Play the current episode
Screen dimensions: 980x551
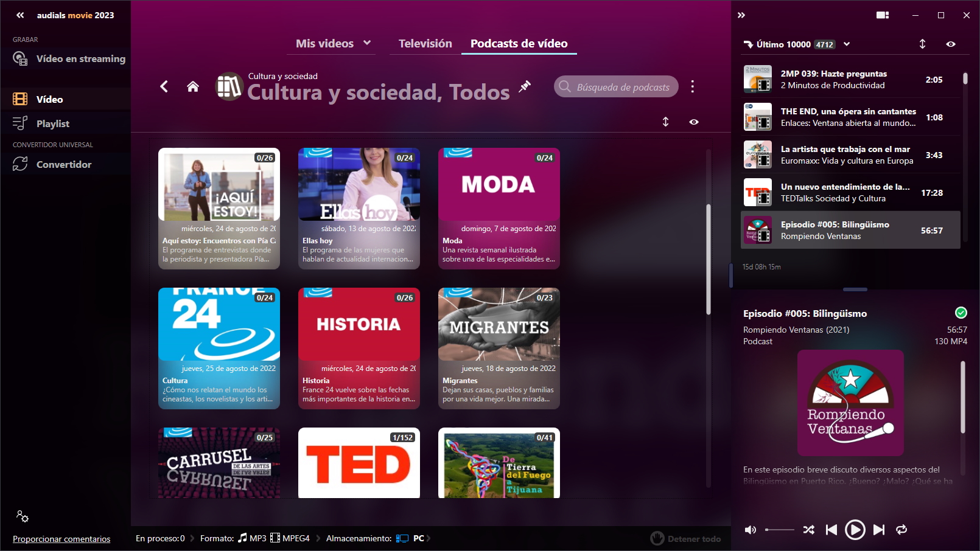pos(855,530)
